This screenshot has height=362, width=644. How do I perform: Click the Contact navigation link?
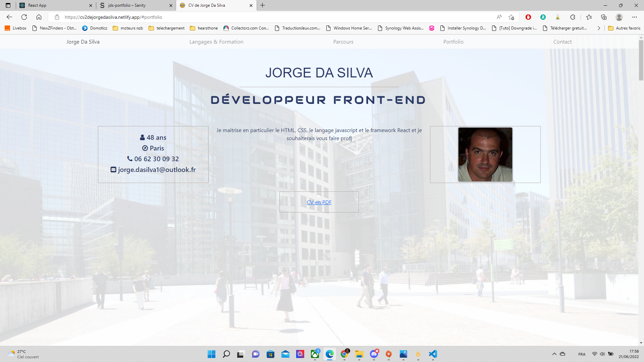pyautogui.click(x=562, y=42)
